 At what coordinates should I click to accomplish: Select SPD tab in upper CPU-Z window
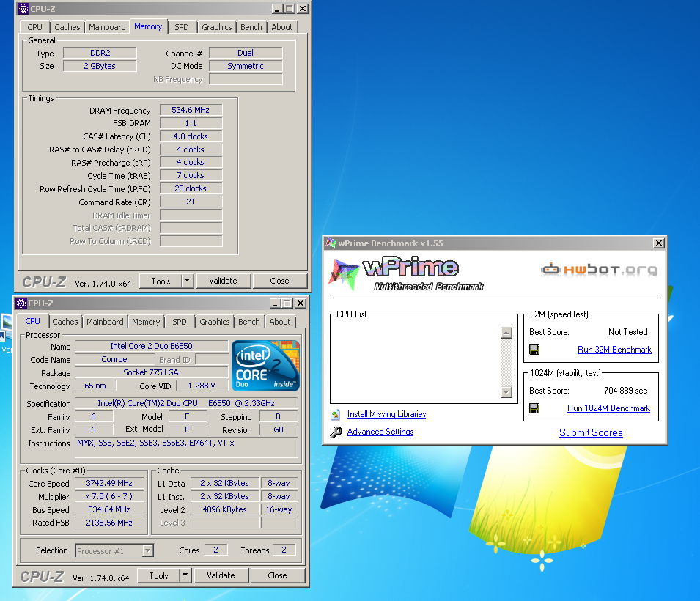182,27
